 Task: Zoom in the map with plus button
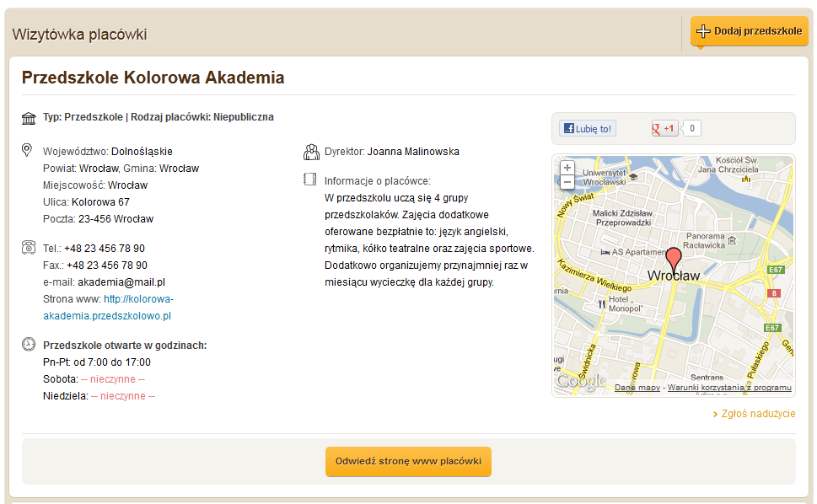567,168
